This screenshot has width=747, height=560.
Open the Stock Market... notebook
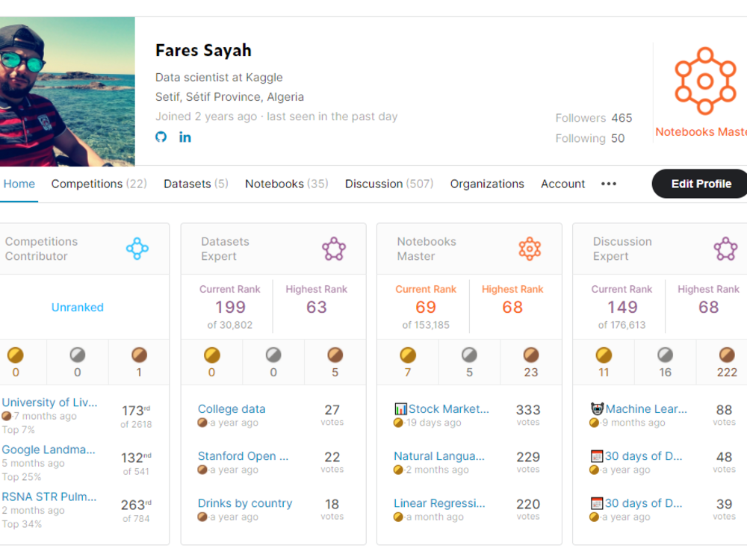[x=449, y=409]
